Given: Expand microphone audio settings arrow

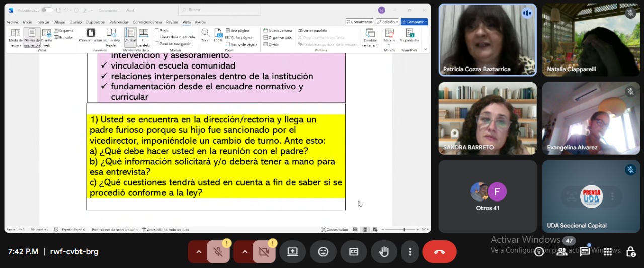Looking at the screenshot, I should click(x=199, y=252).
